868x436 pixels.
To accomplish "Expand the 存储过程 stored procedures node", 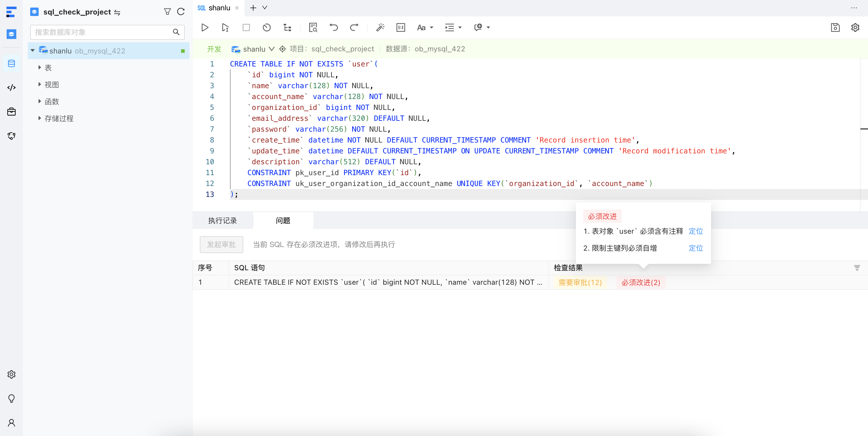I will 40,118.
